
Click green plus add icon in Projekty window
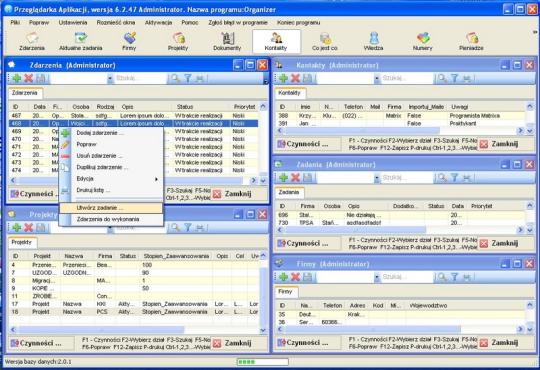(17, 227)
